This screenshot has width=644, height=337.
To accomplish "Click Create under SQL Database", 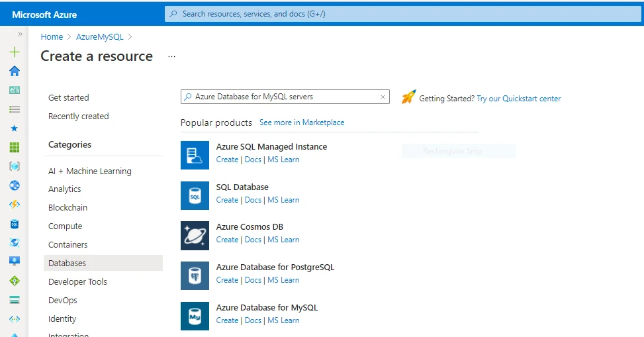I will click(x=227, y=200).
